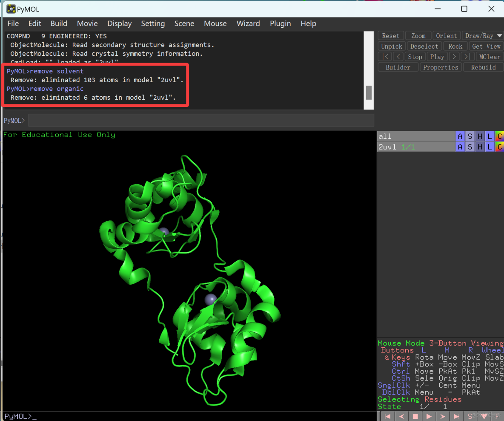The width and height of the screenshot is (504, 421).
Task: Open the Action (A) menu for 2uvl
Action: (460, 146)
